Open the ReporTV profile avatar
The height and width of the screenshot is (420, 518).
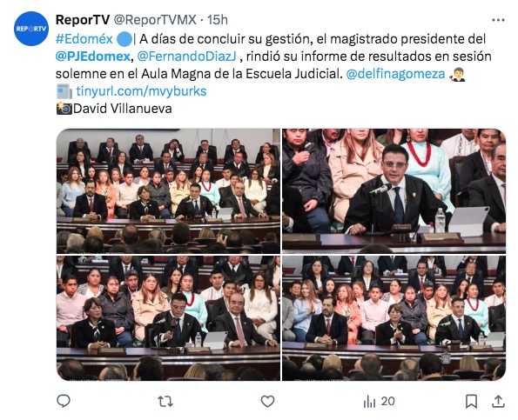point(31,29)
